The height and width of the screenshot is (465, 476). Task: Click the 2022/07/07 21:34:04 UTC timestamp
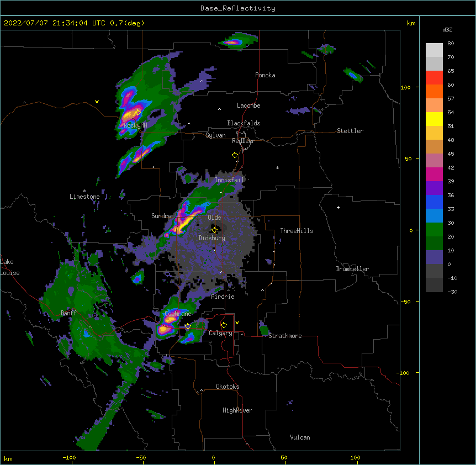pos(54,23)
